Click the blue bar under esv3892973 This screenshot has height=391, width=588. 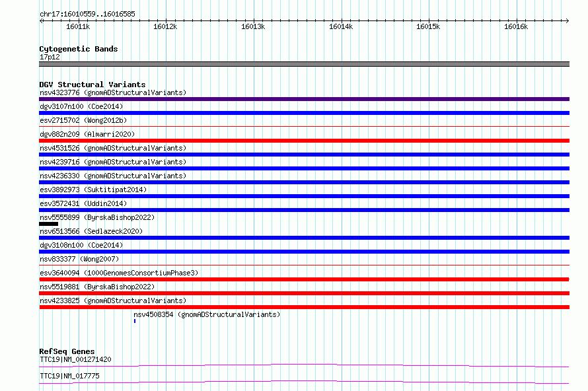pyautogui.click(x=304, y=196)
